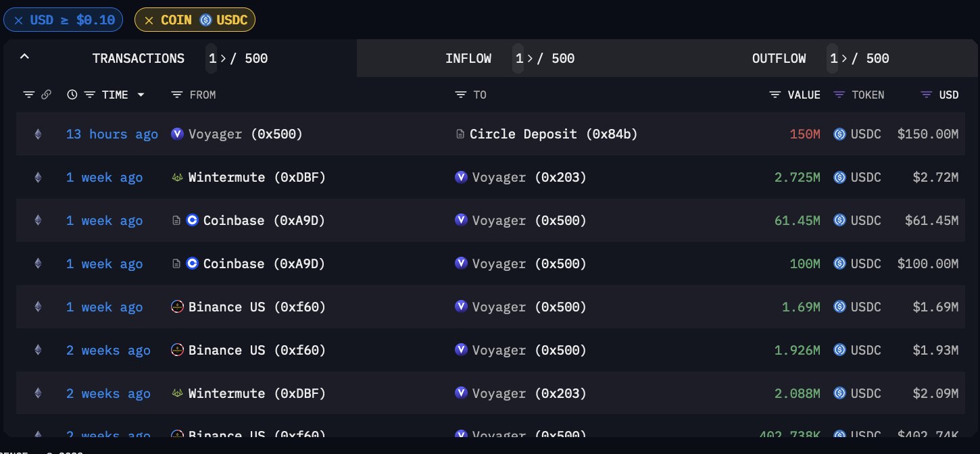Remove the USD ≥ $0.10 filter chip
The width and height of the screenshot is (980, 454).
(18, 19)
